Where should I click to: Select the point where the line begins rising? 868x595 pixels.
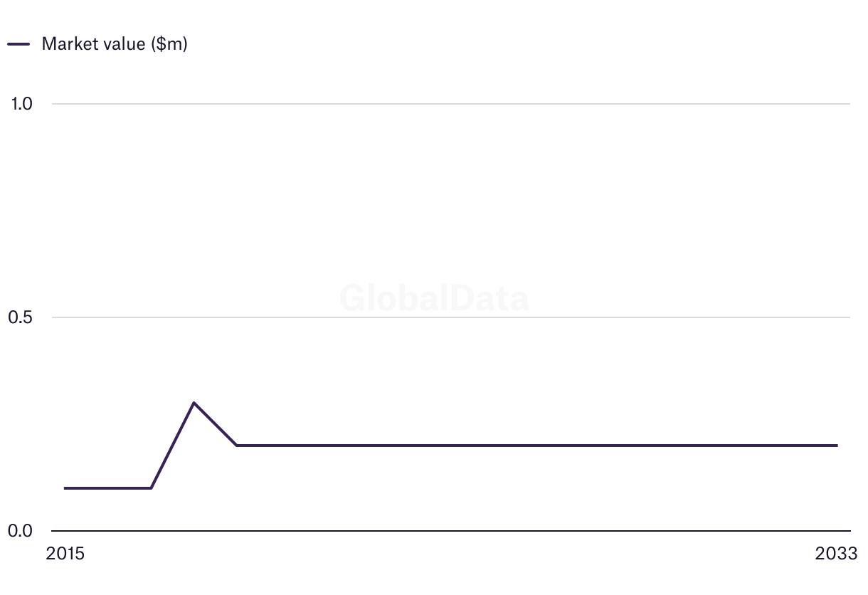click(x=151, y=488)
